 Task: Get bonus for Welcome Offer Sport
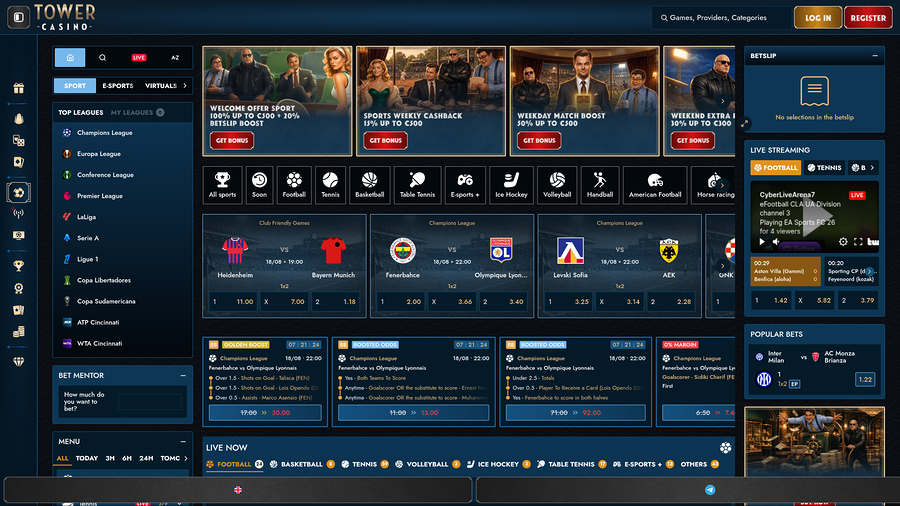(232, 140)
